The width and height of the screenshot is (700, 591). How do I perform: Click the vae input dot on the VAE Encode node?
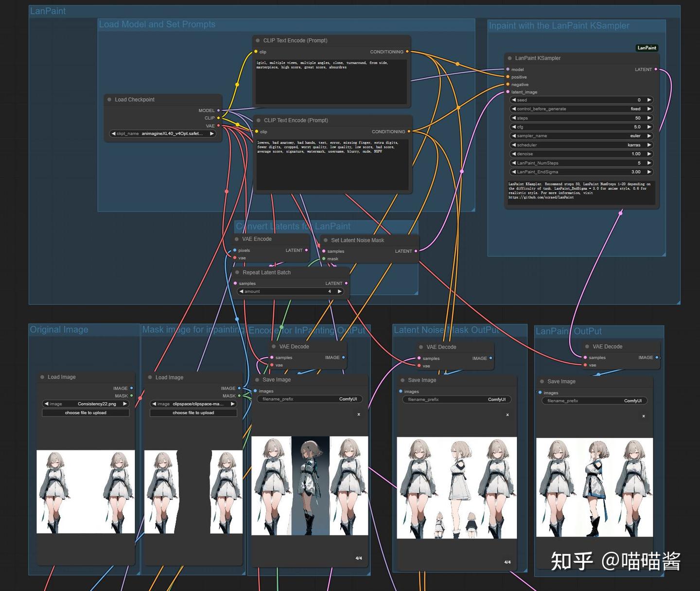(x=235, y=258)
